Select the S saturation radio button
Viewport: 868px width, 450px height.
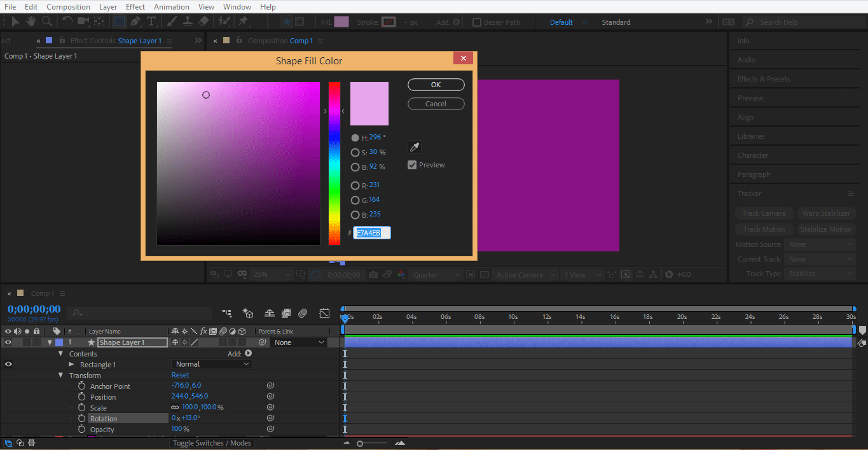pyautogui.click(x=355, y=153)
